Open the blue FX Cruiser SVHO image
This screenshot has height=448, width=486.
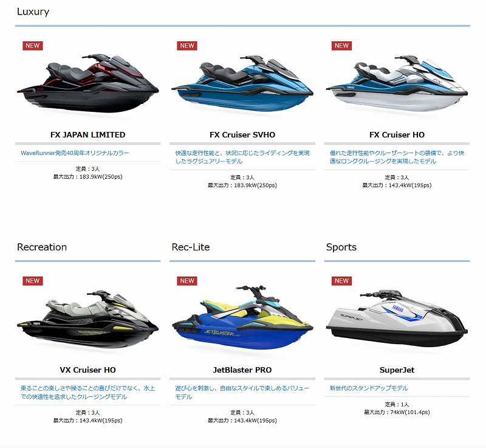242,83
